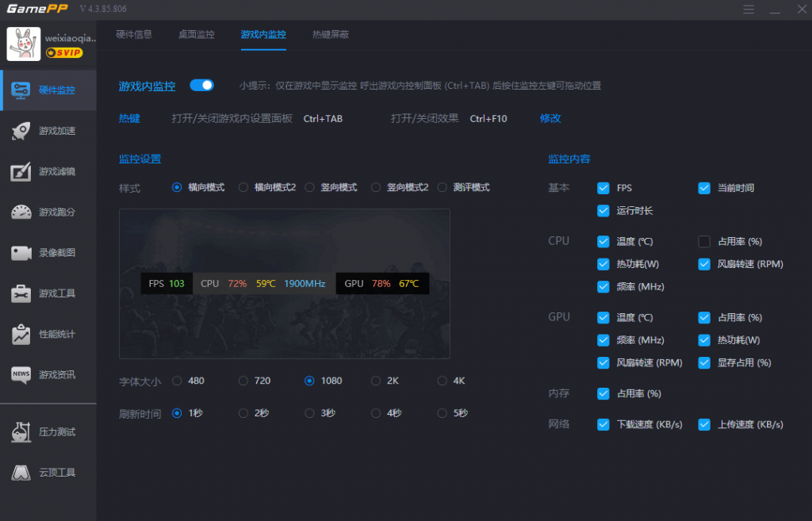
Task: Click the username weixiaoqia text
Action: tap(70, 38)
